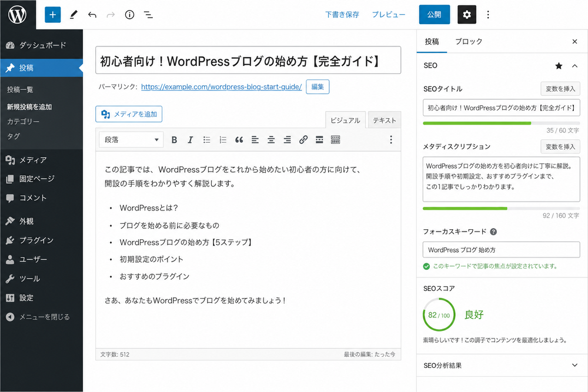
Task: Click the メタディスクリプション text area
Action: coord(502,179)
